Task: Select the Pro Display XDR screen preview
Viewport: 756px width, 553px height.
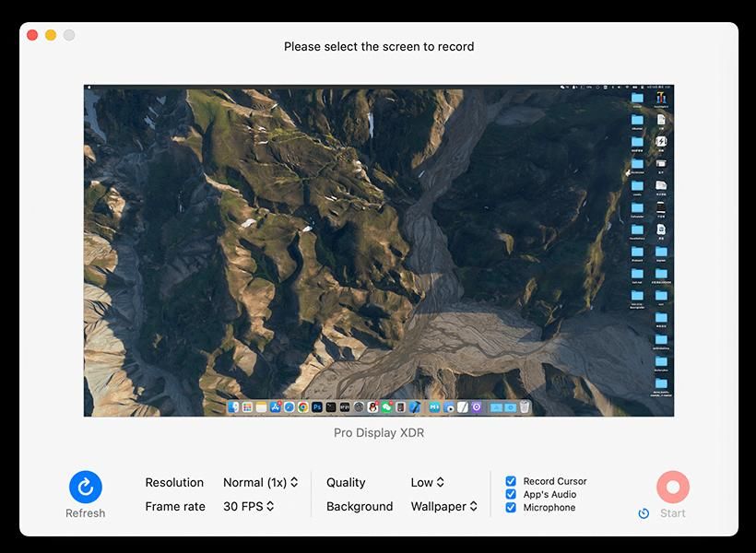Action: pos(379,251)
